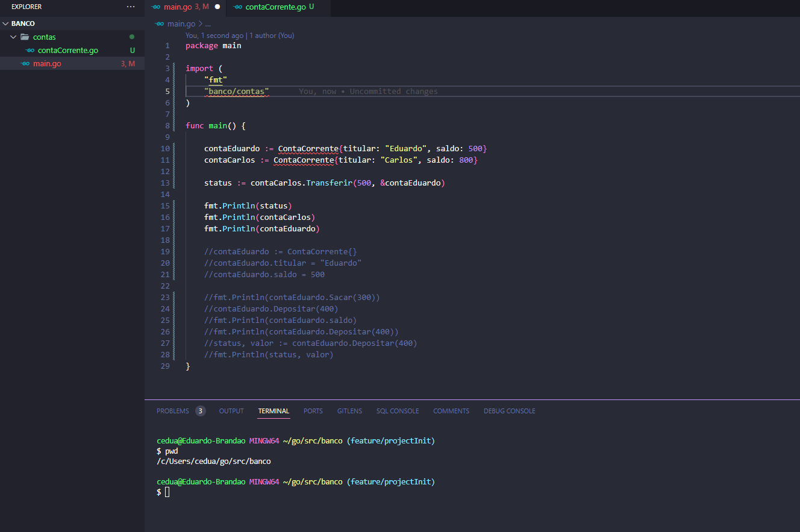Image resolution: width=800 pixels, height=532 pixels.
Task: Collapse the BANCO root folder
Action: tap(6, 23)
